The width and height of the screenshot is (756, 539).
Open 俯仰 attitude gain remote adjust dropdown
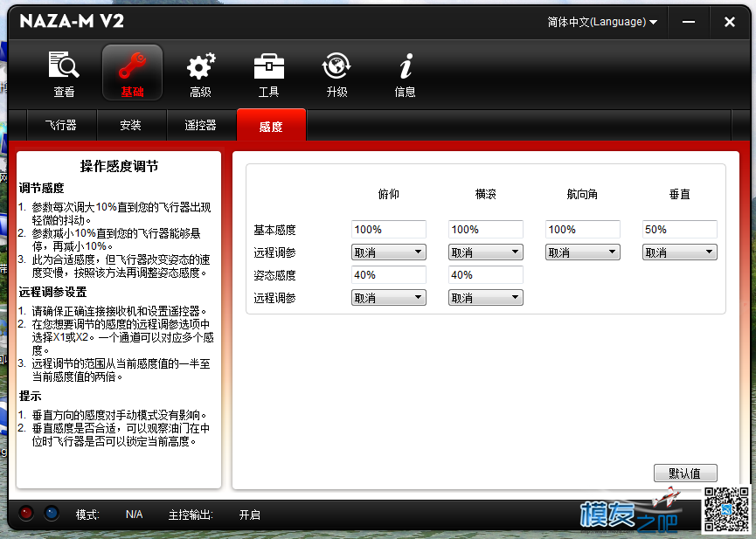[x=389, y=298]
